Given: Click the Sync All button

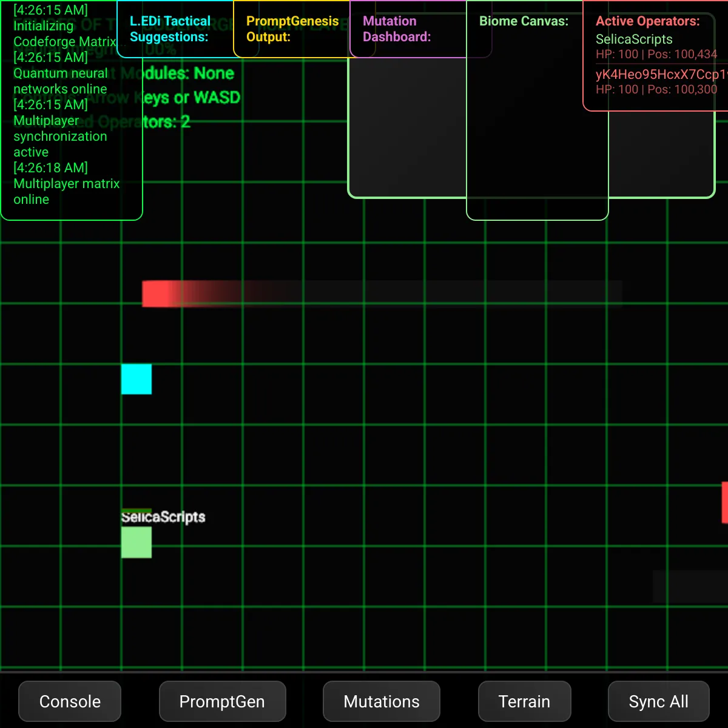Looking at the screenshot, I should (658, 701).
